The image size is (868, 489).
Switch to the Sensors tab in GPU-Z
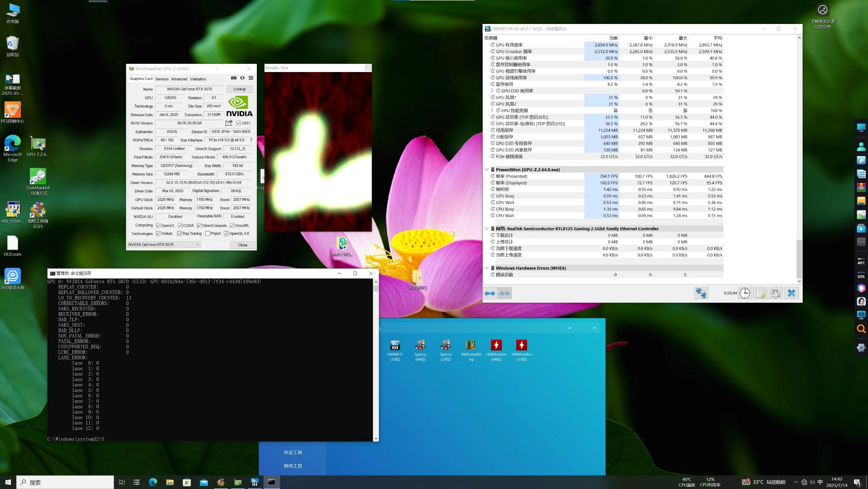pyautogui.click(x=162, y=79)
